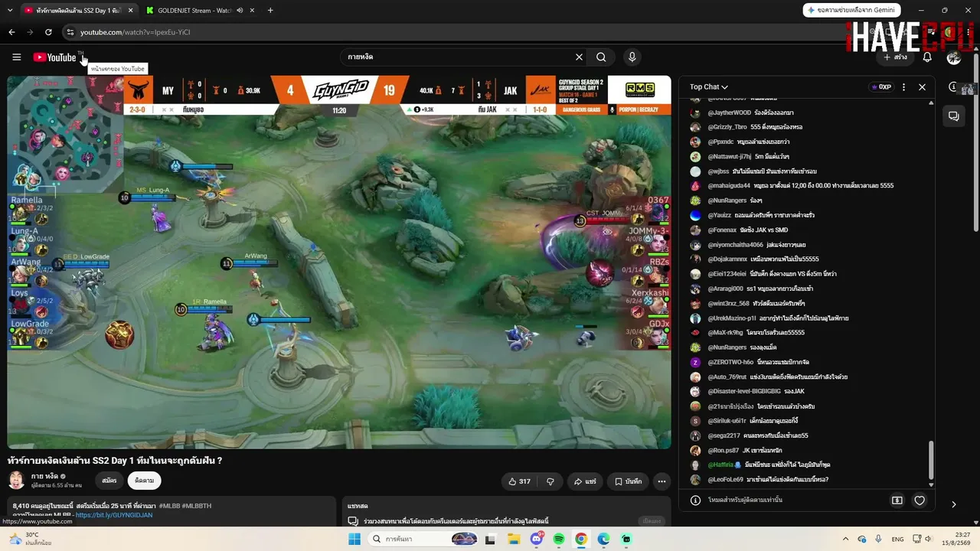Open Microsoft Edge from the taskbar

point(603,540)
